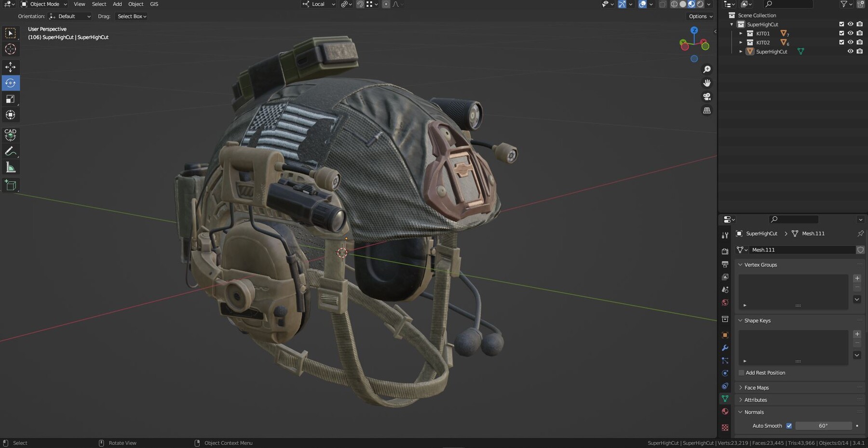The height and width of the screenshot is (448, 868).
Task: Uncheck the KIT02 collection checkbox
Action: pyautogui.click(x=841, y=42)
